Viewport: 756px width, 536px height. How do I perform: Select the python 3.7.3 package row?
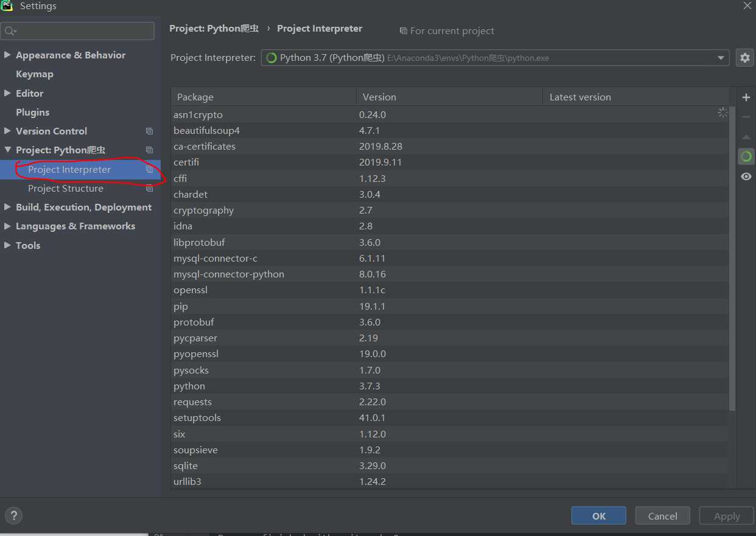click(x=450, y=386)
